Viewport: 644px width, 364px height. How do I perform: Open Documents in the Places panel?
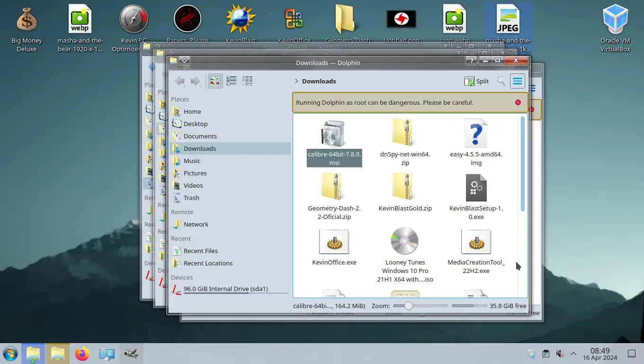[230, 136]
